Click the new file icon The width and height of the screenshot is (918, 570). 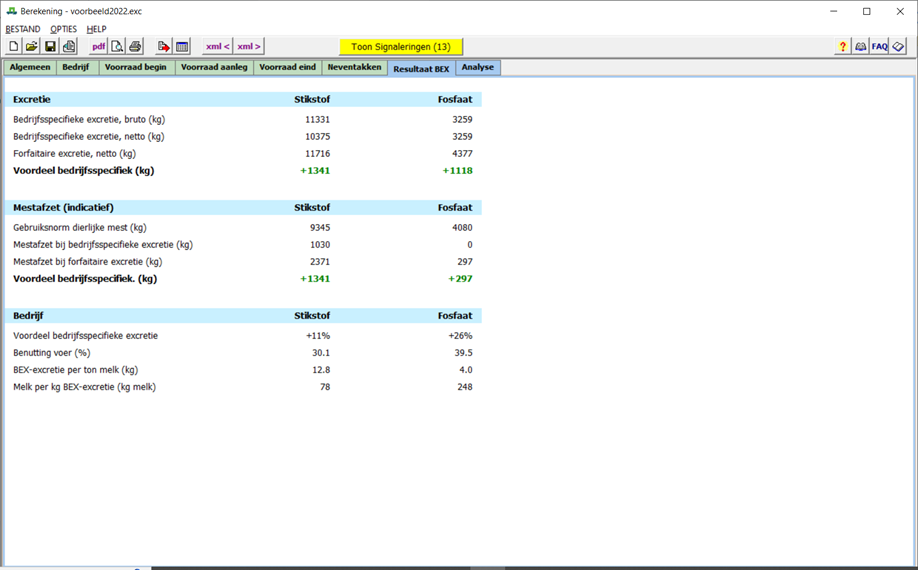[x=14, y=47]
